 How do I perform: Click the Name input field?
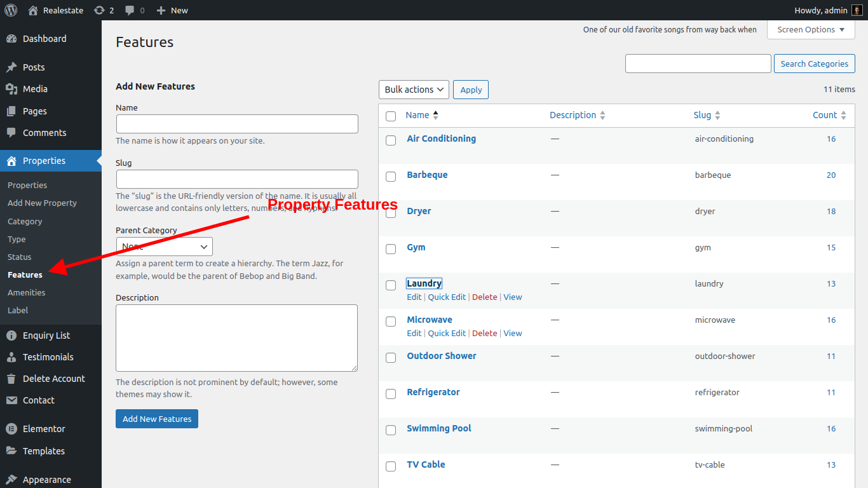[x=237, y=124]
